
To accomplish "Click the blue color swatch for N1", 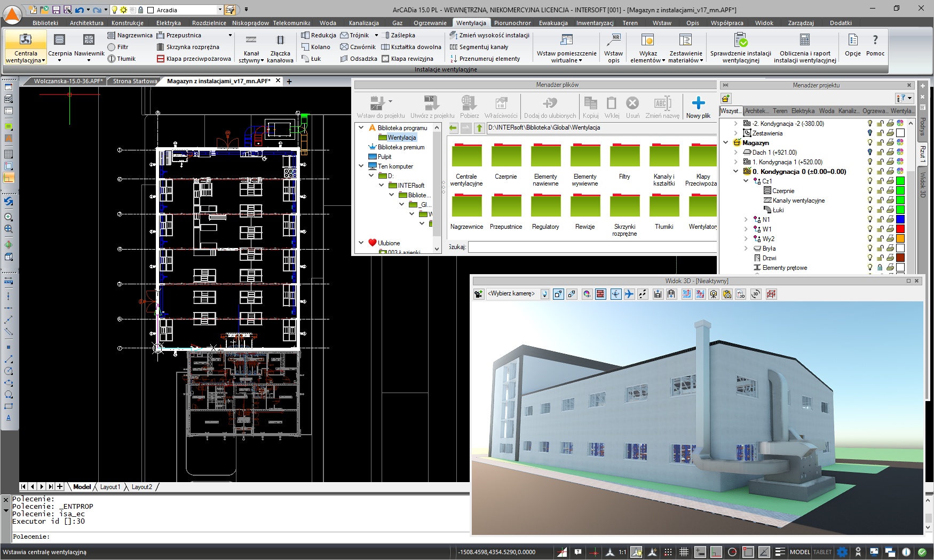I will tap(900, 220).
